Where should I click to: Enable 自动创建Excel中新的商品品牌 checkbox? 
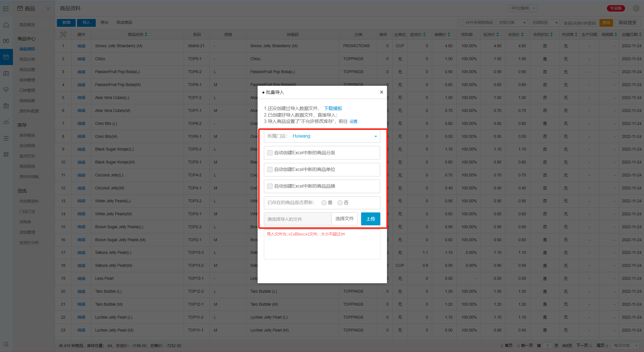(x=270, y=186)
